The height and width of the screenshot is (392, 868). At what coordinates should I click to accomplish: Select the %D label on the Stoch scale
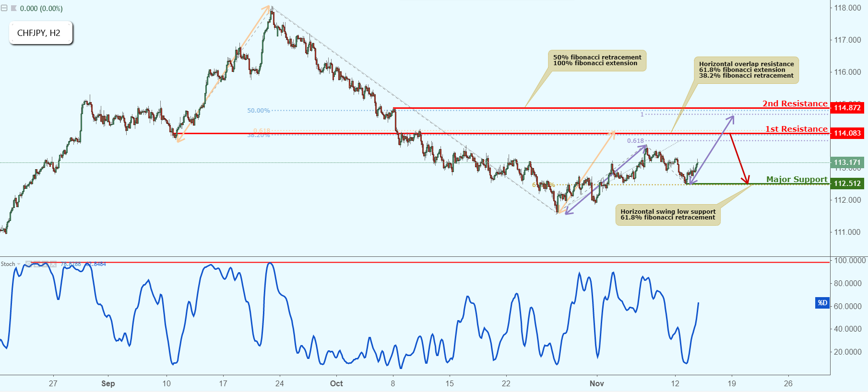pos(822,303)
